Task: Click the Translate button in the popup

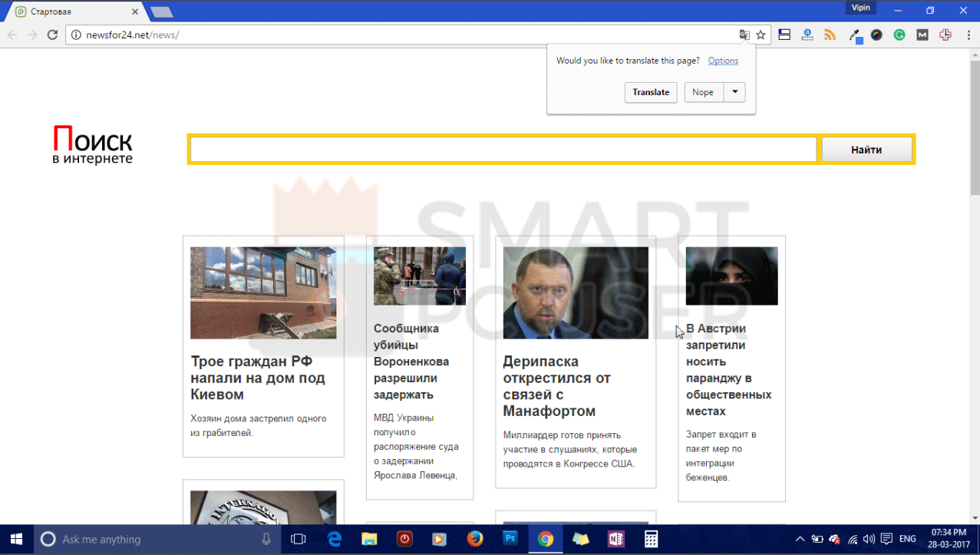Action: point(650,92)
